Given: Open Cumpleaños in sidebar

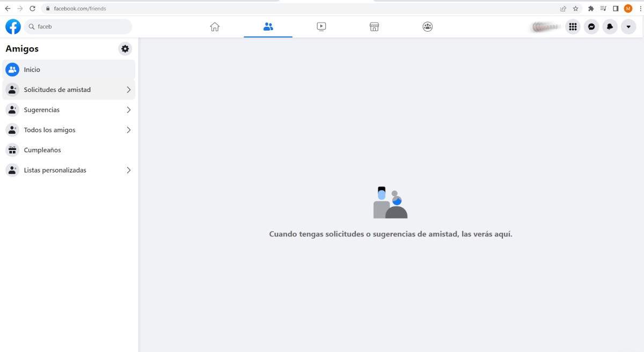Looking at the screenshot, I should (x=69, y=150).
